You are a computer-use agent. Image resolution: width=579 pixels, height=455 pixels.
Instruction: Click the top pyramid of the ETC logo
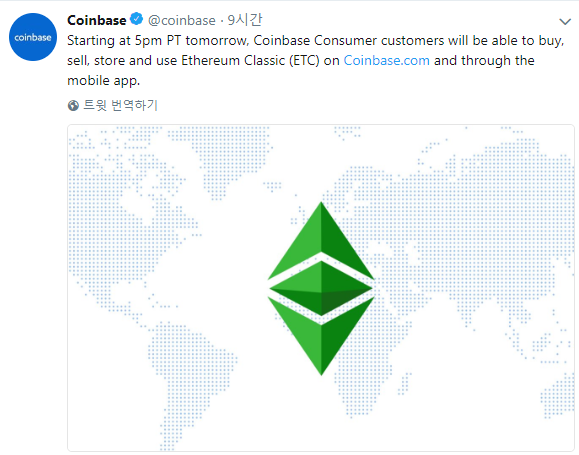point(321,240)
